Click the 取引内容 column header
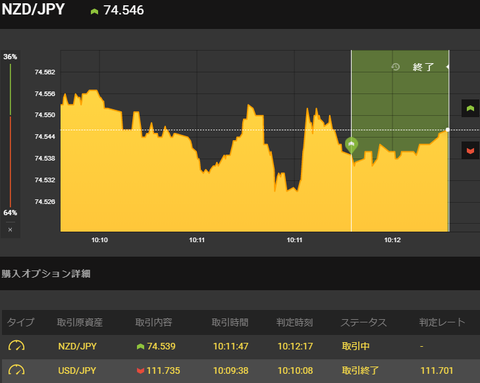Image resolution: width=480 pixels, height=383 pixels. [x=154, y=322]
